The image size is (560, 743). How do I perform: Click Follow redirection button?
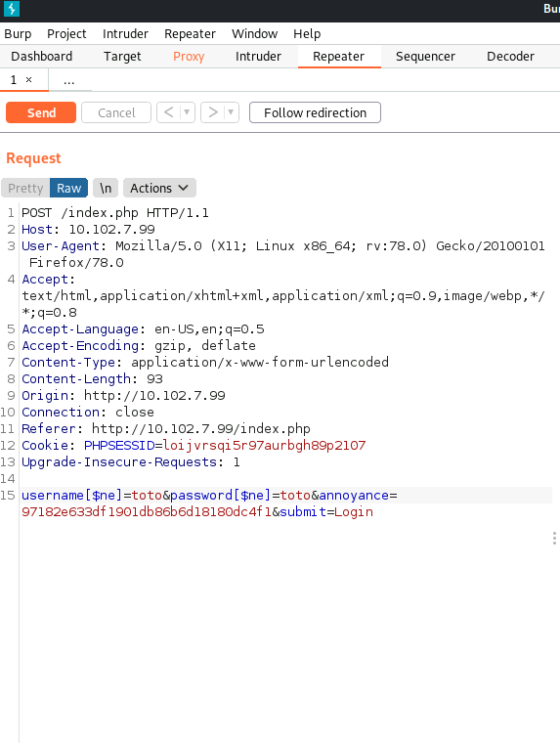click(x=315, y=112)
